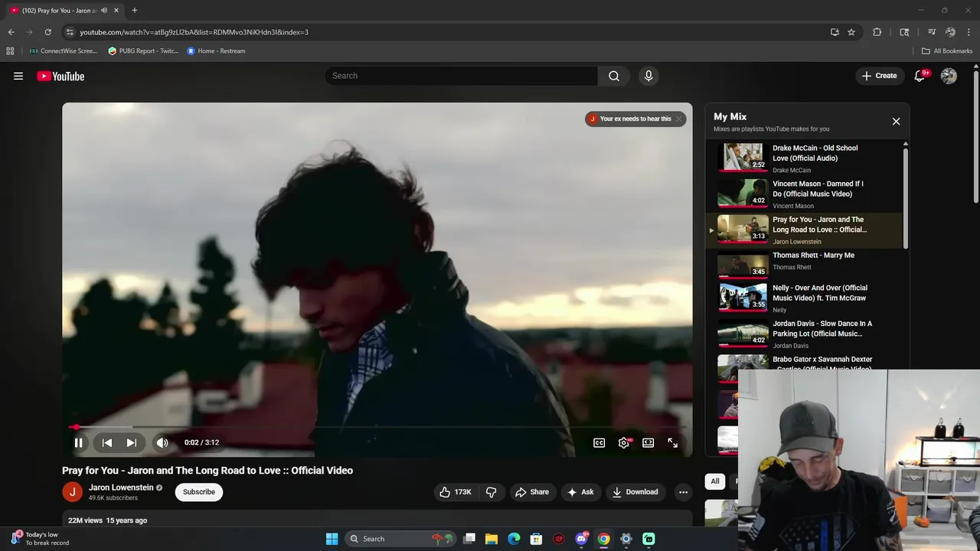Open the Home - Restream bookmark

click(216, 51)
